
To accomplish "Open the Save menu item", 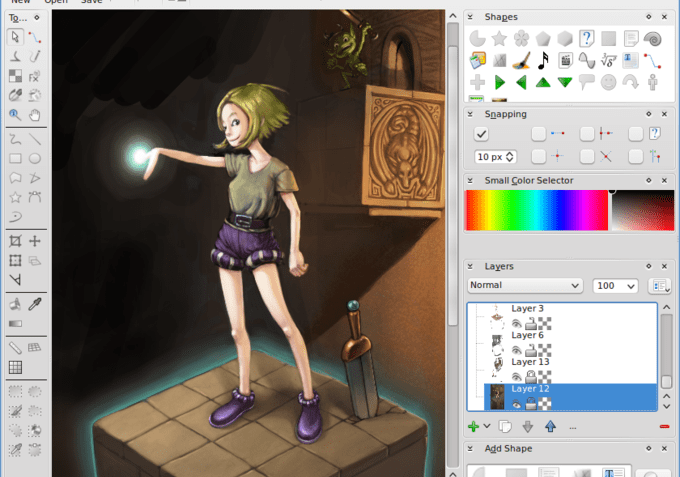I will (91, 2).
